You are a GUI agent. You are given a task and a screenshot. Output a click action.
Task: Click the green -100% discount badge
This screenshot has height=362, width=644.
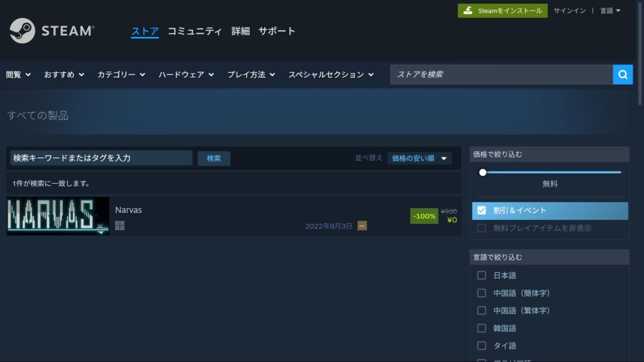424,216
